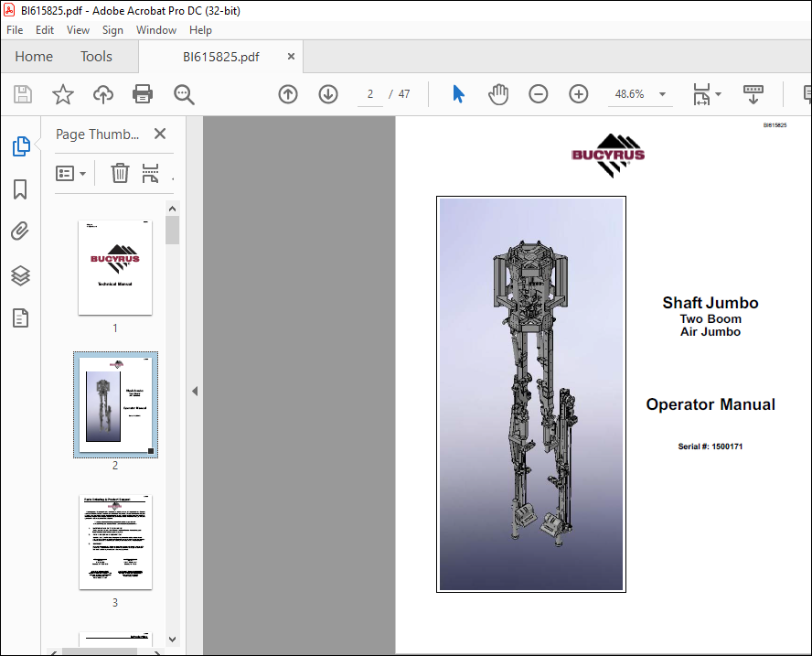Go to next page arrow

(328, 94)
